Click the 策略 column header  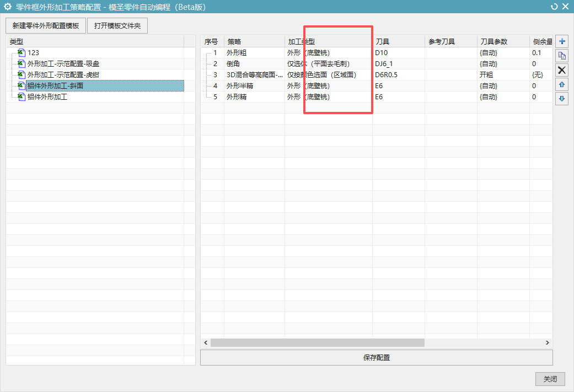tap(254, 42)
